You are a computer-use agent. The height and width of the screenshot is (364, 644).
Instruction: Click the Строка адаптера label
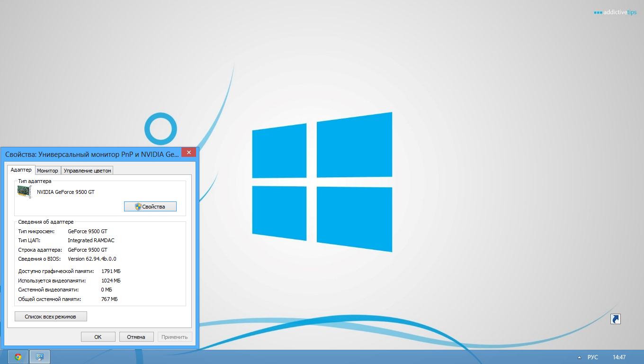pos(40,250)
